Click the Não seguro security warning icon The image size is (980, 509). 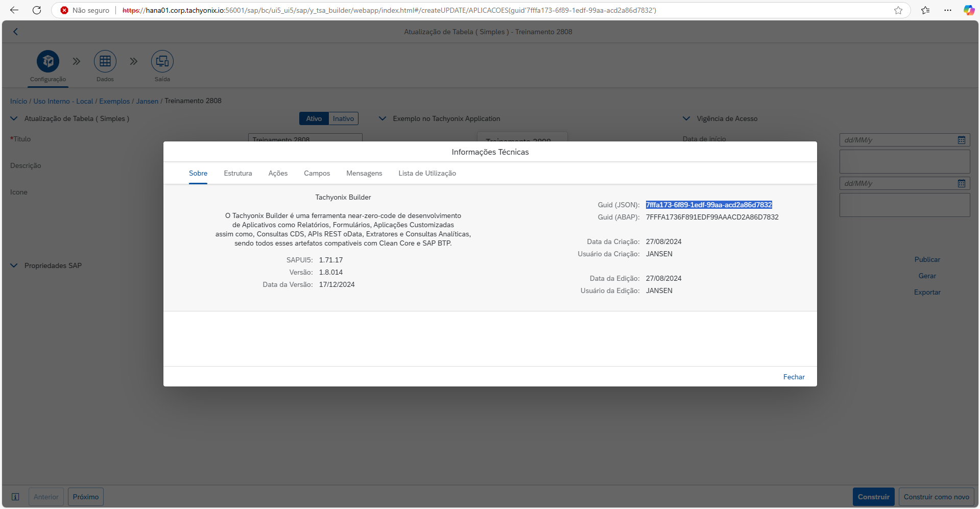(x=64, y=10)
